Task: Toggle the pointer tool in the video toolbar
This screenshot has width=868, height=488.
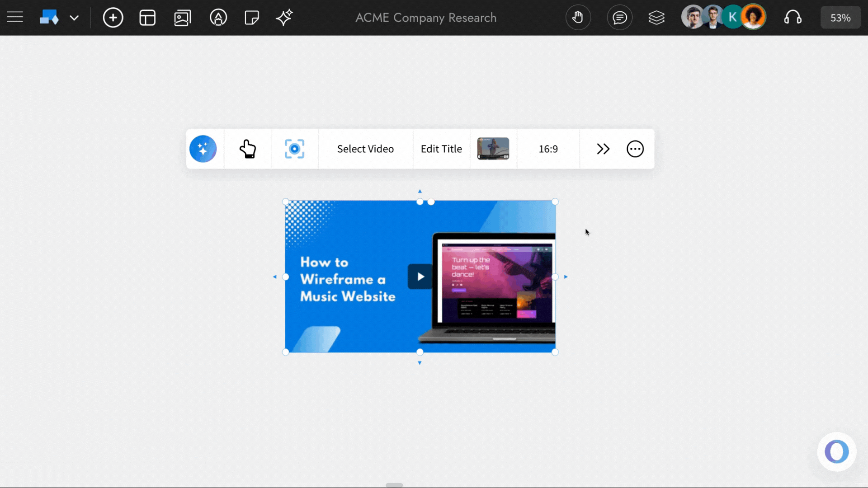Action: 248,149
